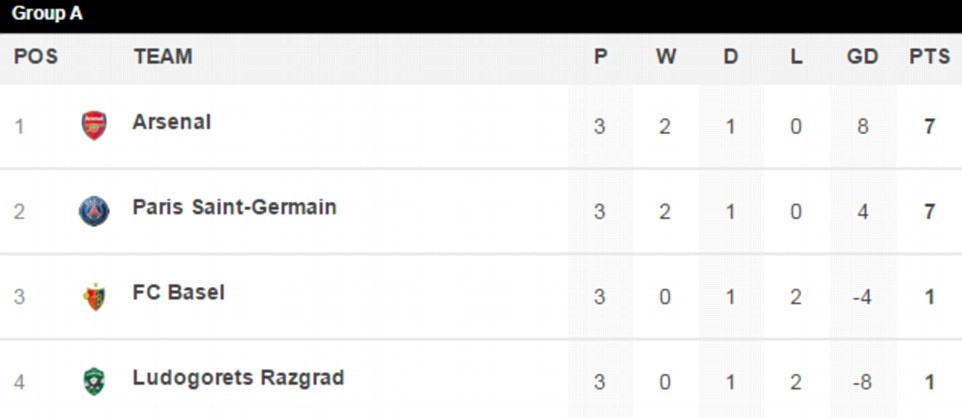Click the Ludogorets Razgrad crest icon
Image resolution: width=962 pixels, height=418 pixels.
[94, 381]
